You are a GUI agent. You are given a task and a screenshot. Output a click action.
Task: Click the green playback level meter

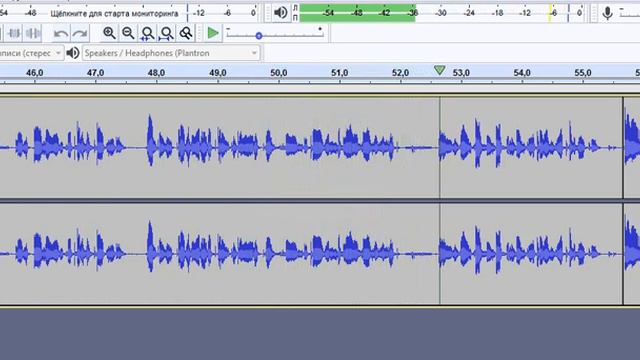point(358,13)
